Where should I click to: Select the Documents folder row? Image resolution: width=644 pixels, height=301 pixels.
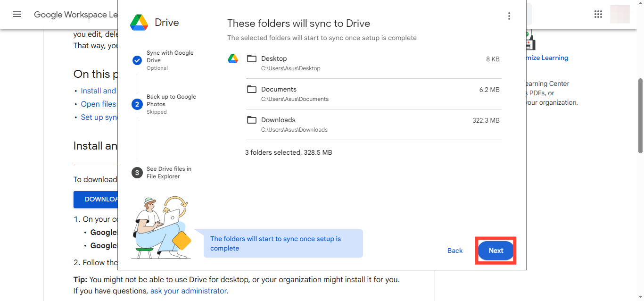[x=372, y=94]
